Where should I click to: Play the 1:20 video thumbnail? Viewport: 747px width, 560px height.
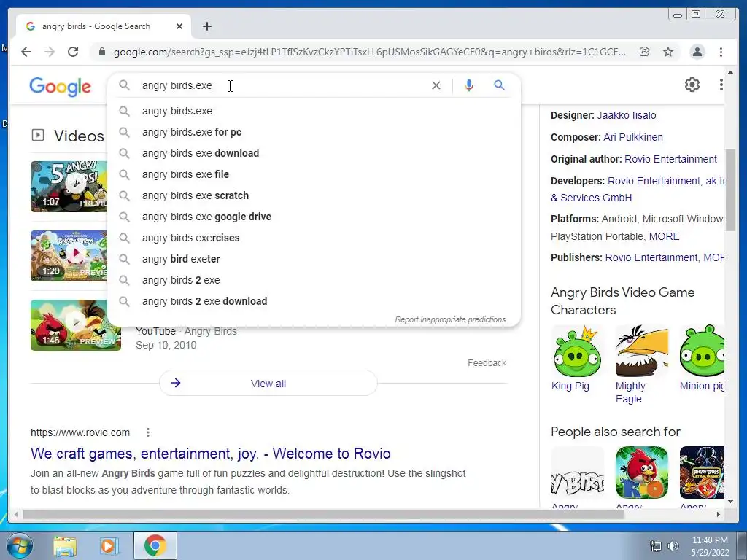coord(69,256)
